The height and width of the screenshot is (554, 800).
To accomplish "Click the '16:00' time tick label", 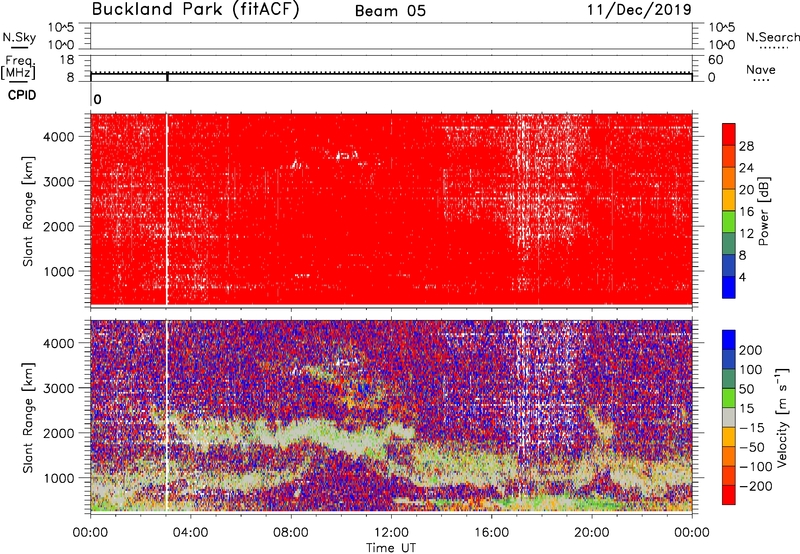I will tap(491, 533).
